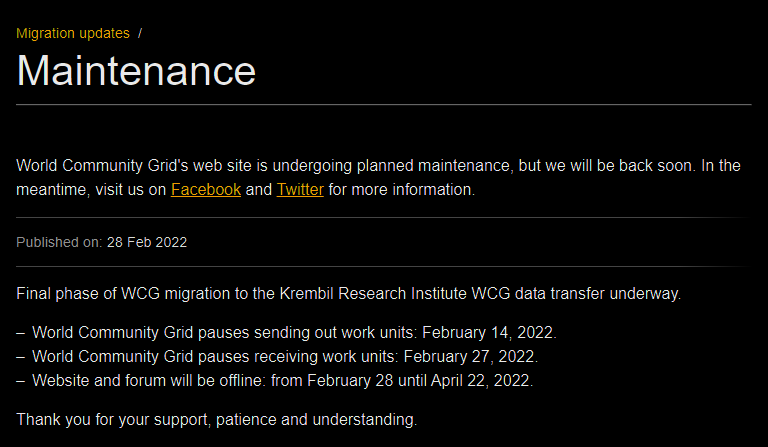The image size is (768, 447).
Task: Click the 'February 14, 2022' date text
Action: (488, 332)
